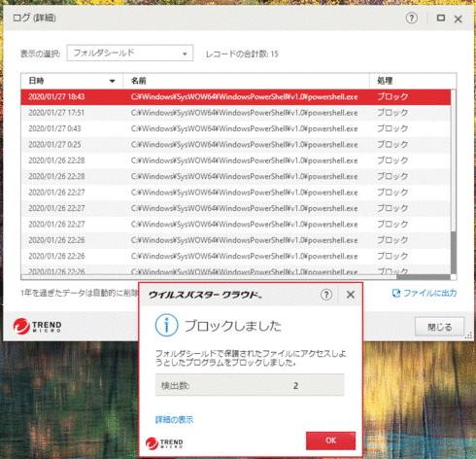
Task: Click the 閉じる button
Action: pos(439,327)
